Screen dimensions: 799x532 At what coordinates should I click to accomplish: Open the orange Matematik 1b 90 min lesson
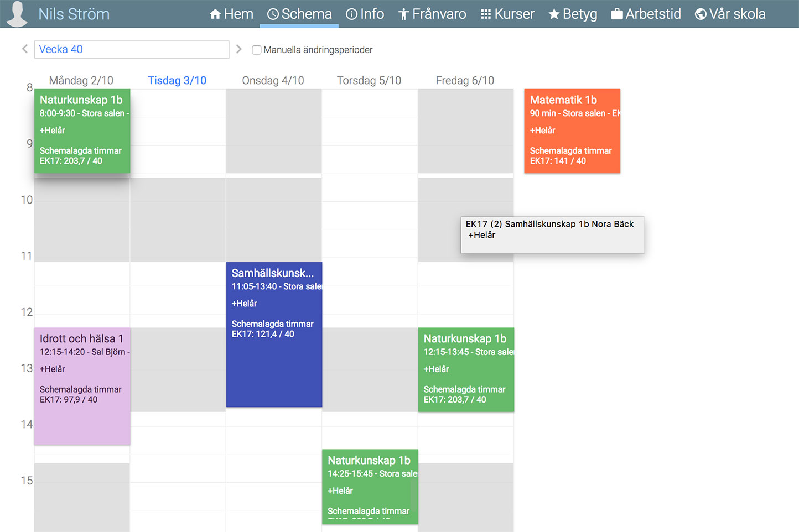click(572, 131)
